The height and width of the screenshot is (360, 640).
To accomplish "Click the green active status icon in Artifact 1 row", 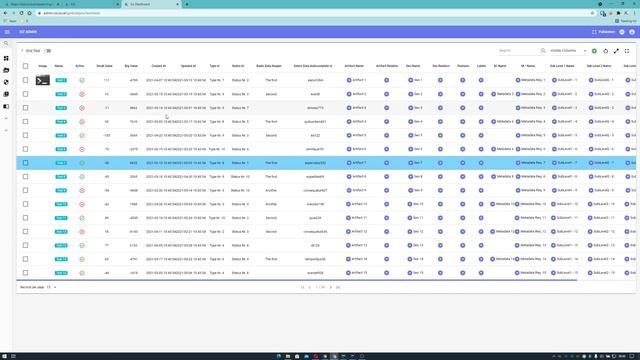I will click(x=82, y=80).
